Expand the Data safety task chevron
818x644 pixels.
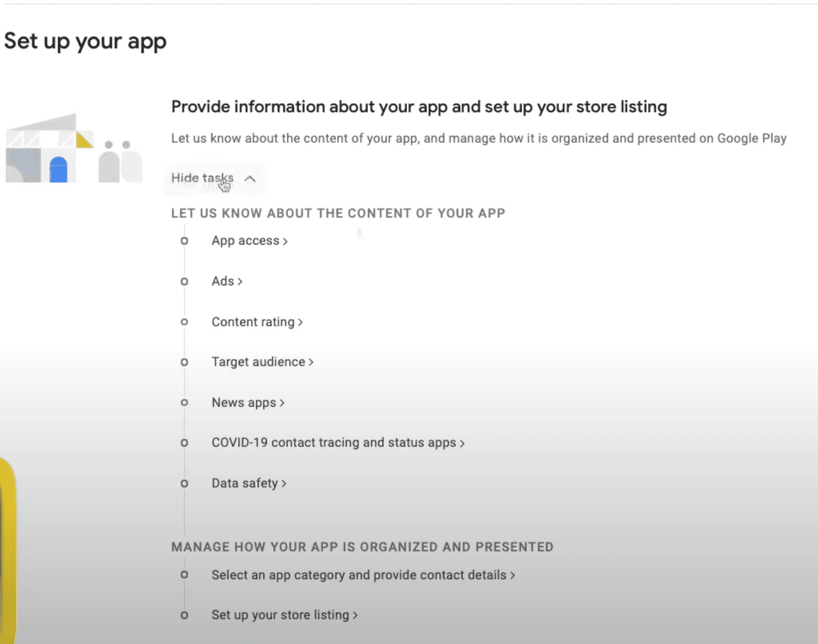(x=284, y=484)
